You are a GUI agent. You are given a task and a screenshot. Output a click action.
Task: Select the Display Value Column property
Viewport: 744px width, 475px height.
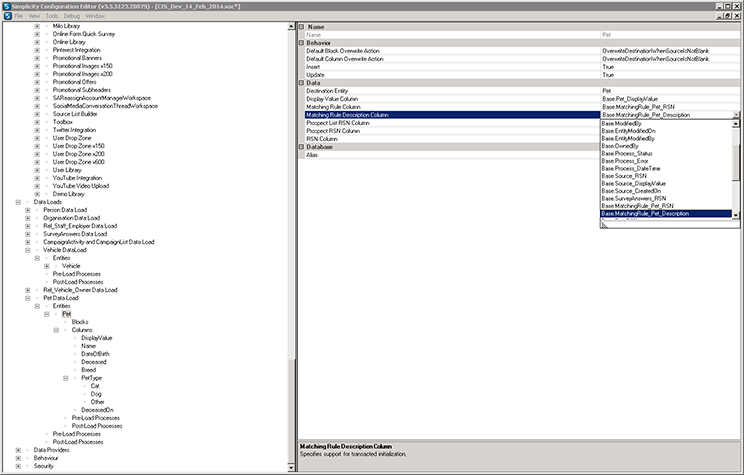(522, 99)
